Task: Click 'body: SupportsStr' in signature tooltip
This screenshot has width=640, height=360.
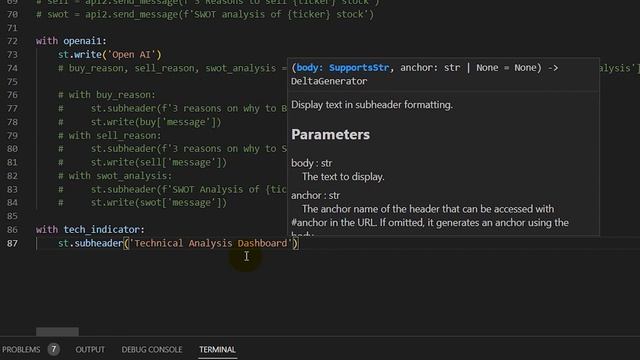Action: point(343,68)
